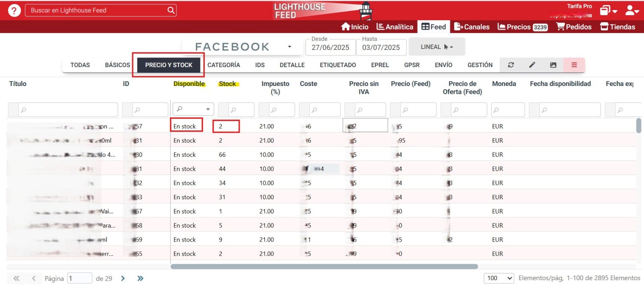The height and width of the screenshot is (294, 644).
Task: Click the Desde date field
Action: pyautogui.click(x=330, y=47)
